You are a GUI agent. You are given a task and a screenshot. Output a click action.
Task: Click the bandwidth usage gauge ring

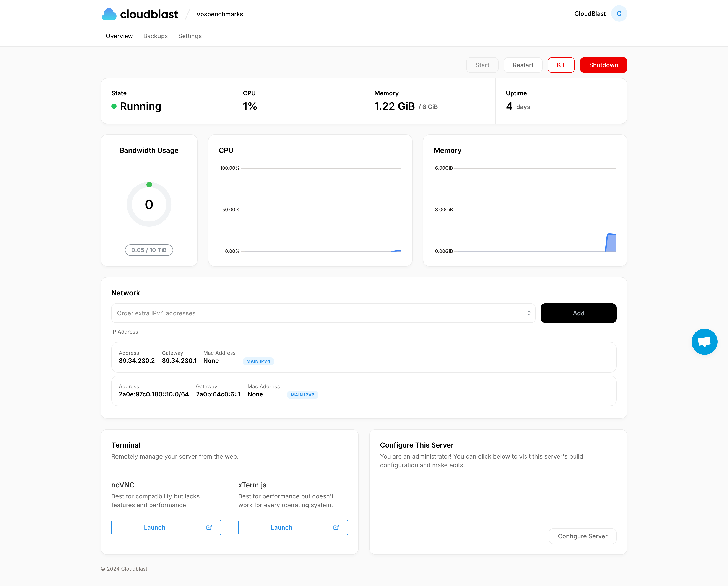[149, 204]
